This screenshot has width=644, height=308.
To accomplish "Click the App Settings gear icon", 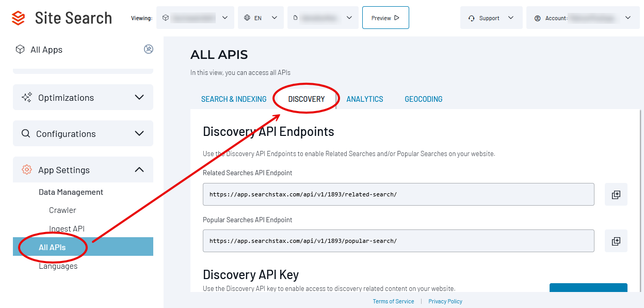I will 27,170.
